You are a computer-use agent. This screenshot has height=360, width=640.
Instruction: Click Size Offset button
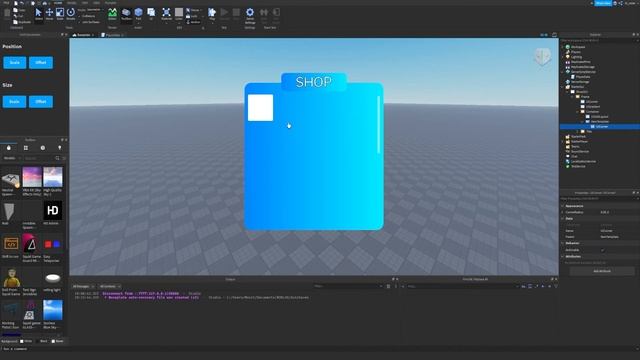[41, 102]
